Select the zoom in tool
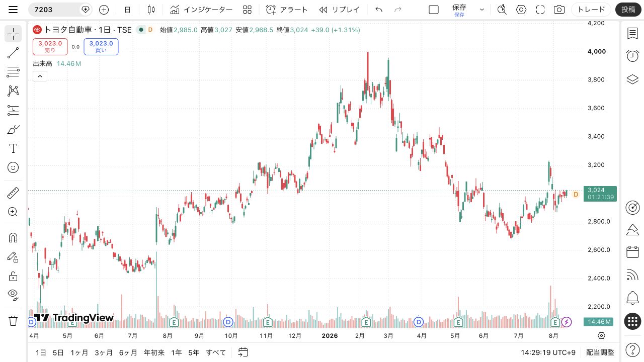 [x=13, y=212]
